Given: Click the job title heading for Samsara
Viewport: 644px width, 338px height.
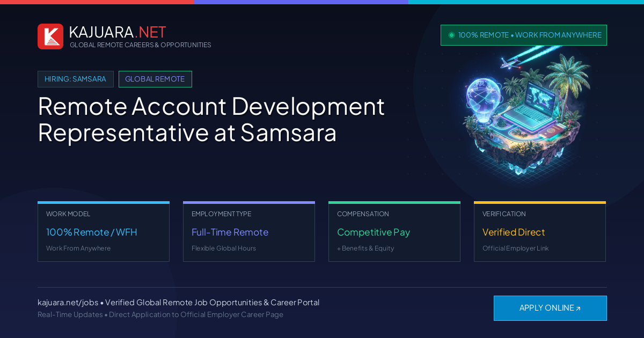Looking at the screenshot, I should coord(211,119).
